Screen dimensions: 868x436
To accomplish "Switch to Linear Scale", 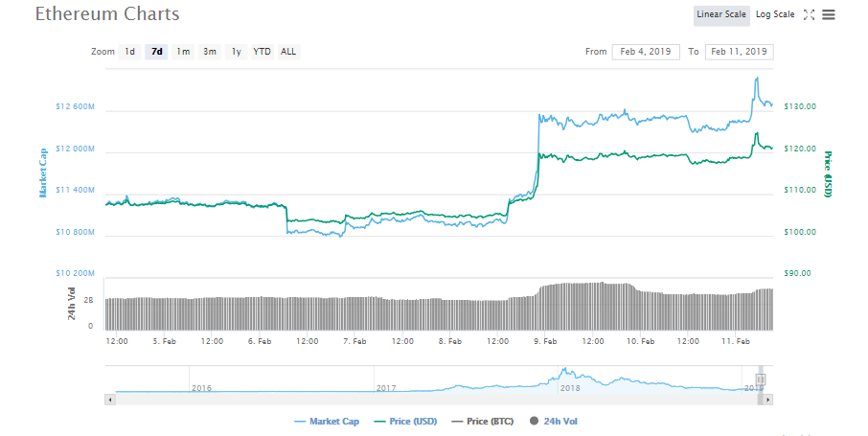I will click(721, 15).
